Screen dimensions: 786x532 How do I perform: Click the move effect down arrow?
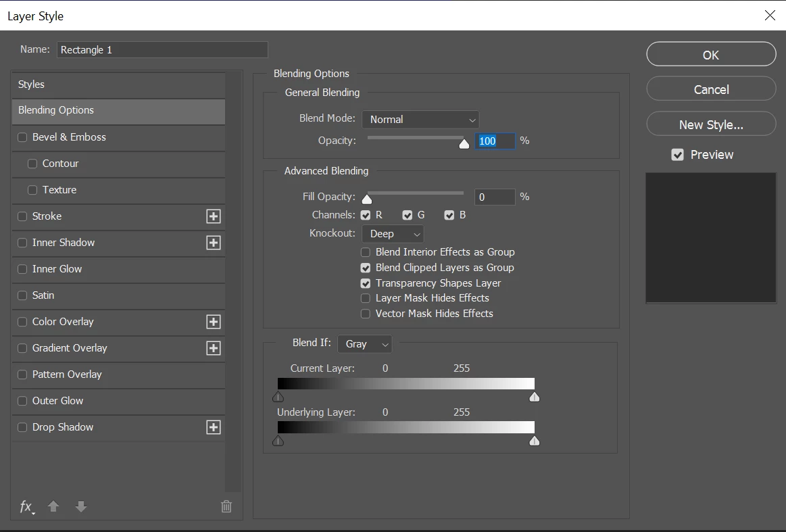click(x=80, y=506)
